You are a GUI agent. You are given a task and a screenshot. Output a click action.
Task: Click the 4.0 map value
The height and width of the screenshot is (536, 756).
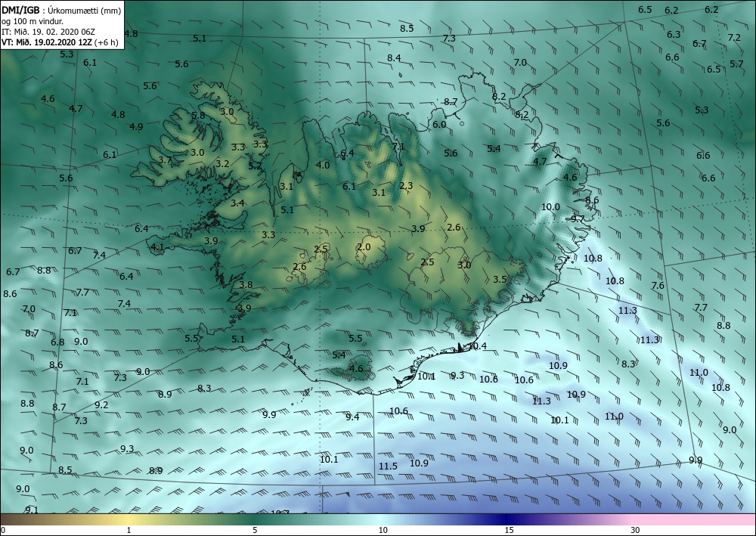pyautogui.click(x=323, y=166)
